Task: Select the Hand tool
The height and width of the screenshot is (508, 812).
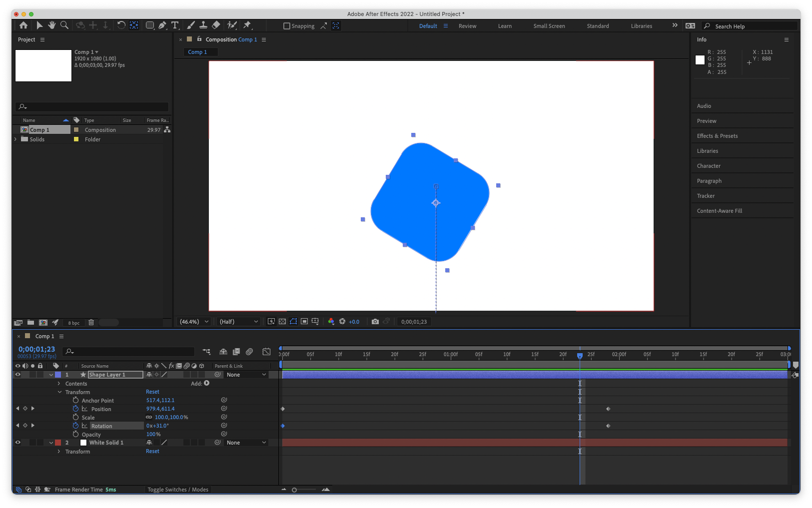Action: tap(51, 25)
